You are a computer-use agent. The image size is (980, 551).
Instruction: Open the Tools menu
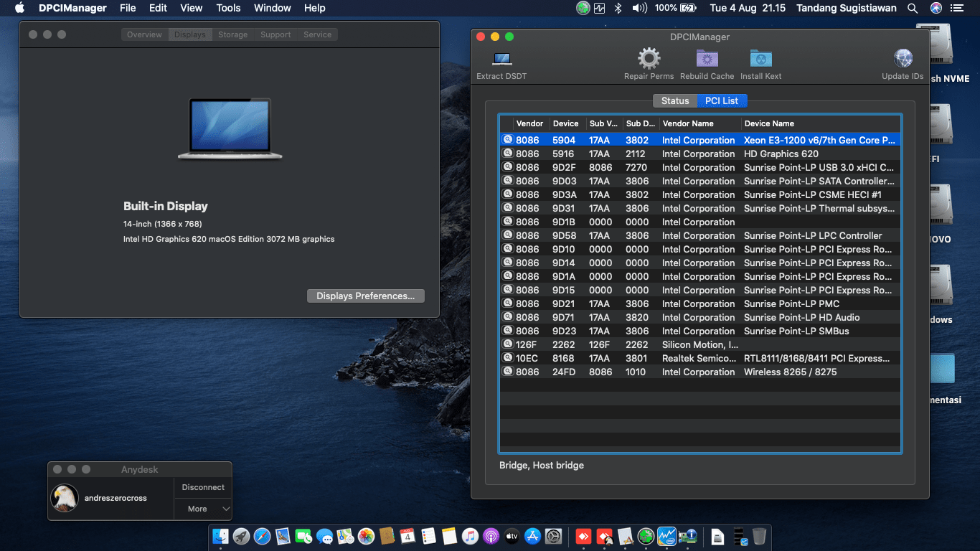tap(228, 8)
